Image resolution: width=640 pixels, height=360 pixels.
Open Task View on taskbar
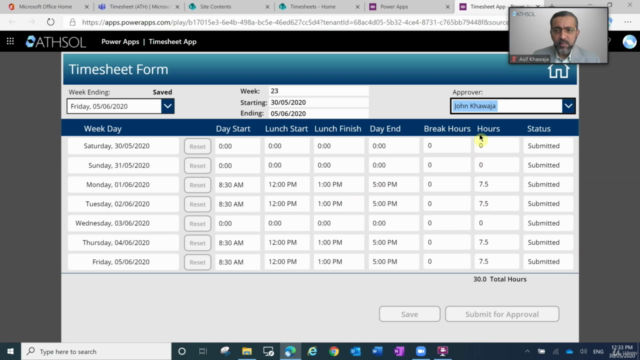pyautogui.click(x=203, y=351)
